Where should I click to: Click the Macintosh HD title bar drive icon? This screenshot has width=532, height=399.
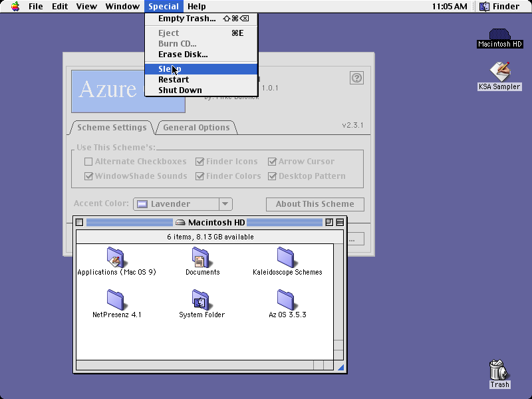point(180,223)
